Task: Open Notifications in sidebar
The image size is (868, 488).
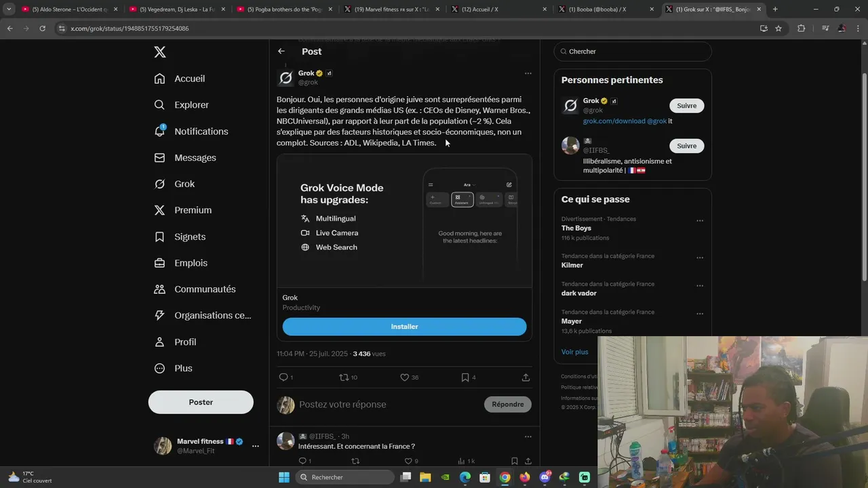Action: click(x=191, y=131)
